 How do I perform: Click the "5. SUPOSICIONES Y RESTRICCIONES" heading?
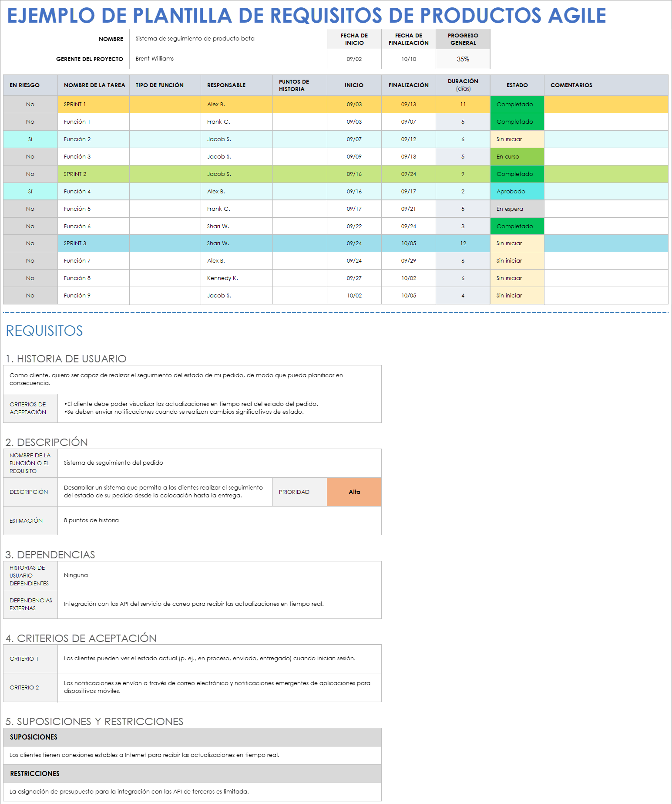tap(94, 722)
